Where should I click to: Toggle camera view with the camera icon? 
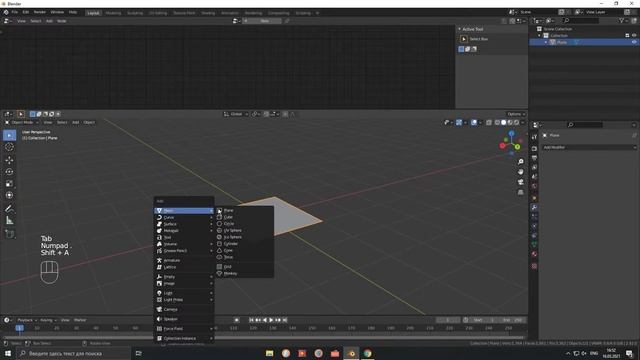(x=520, y=182)
